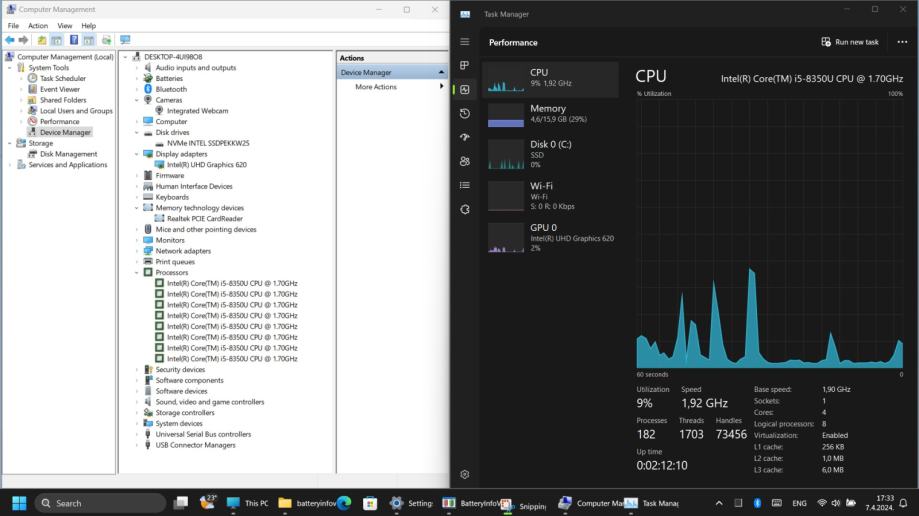The height and width of the screenshot is (516, 919).
Task: Open Microsoft Edge from the taskbar
Action: click(345, 503)
